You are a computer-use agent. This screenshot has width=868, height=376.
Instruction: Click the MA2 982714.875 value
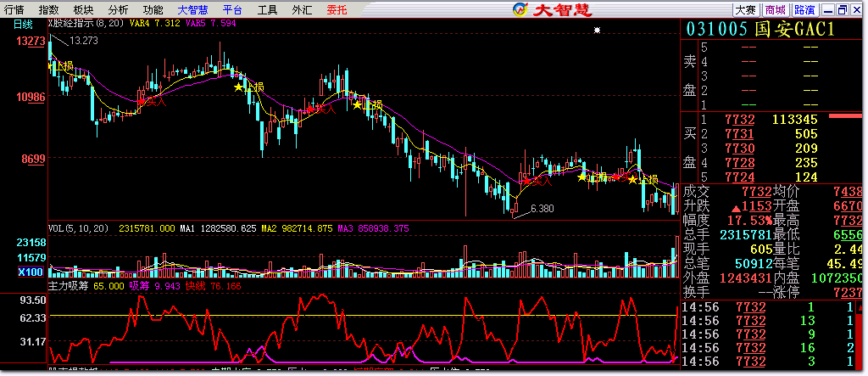pyautogui.click(x=298, y=228)
